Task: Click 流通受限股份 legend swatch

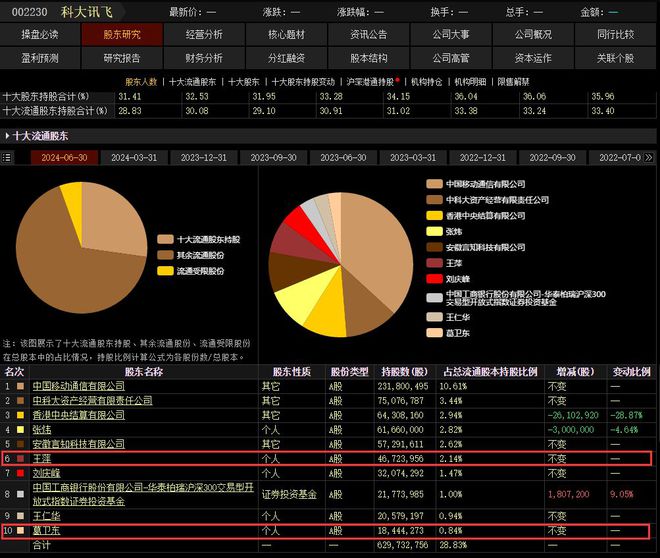Action: [165, 271]
